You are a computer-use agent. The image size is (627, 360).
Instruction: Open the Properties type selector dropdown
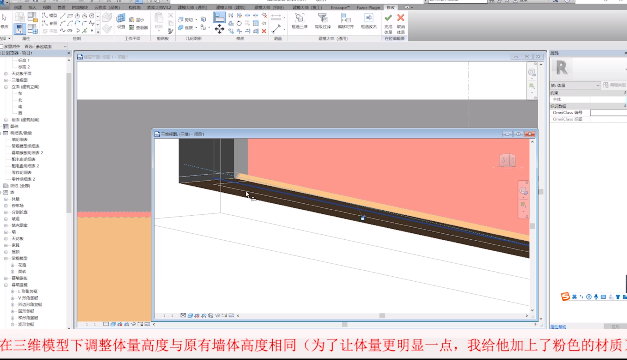pos(575,85)
